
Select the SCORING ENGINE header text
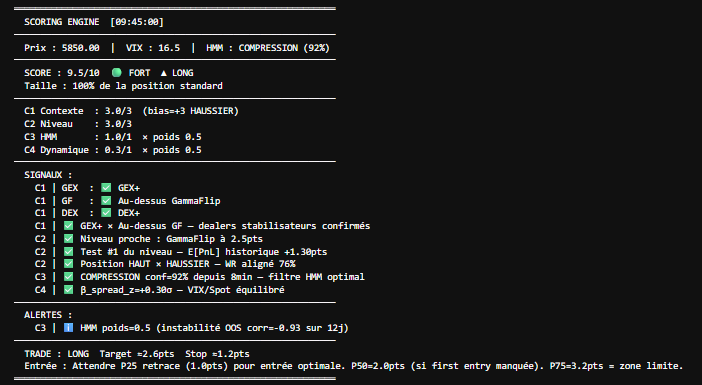point(62,21)
